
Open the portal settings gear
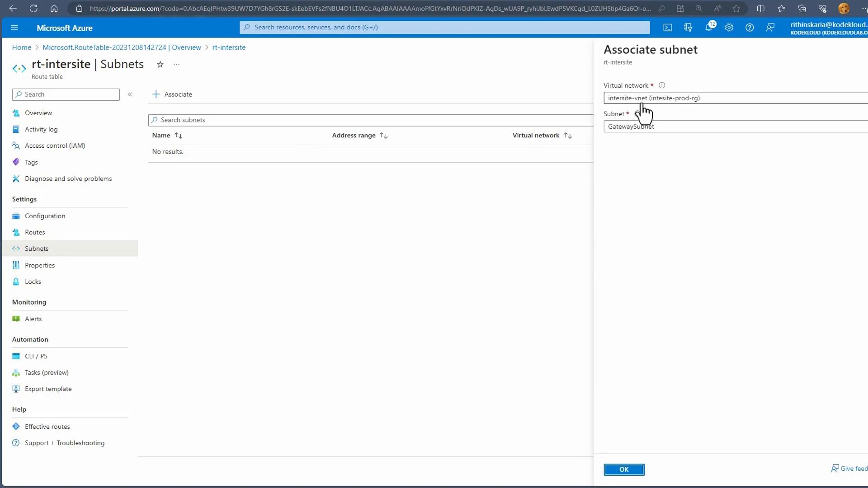click(x=729, y=28)
